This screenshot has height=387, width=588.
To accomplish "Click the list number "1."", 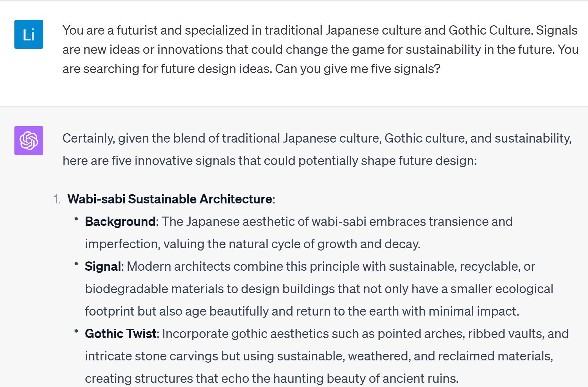I will point(57,199).
